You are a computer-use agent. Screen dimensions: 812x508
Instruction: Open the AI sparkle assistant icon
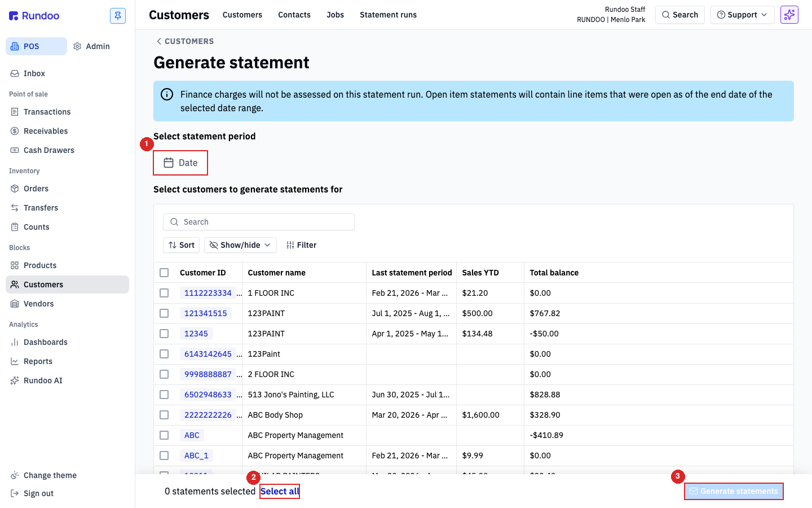point(789,15)
